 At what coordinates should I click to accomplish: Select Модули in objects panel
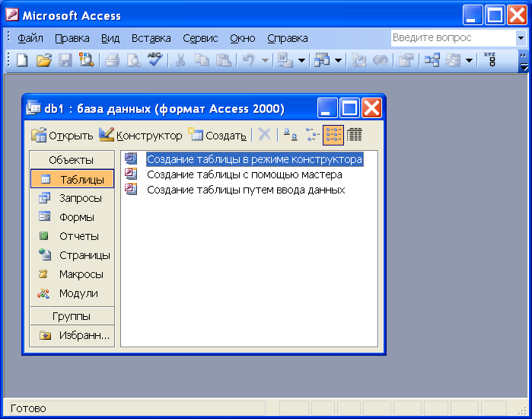(72, 293)
